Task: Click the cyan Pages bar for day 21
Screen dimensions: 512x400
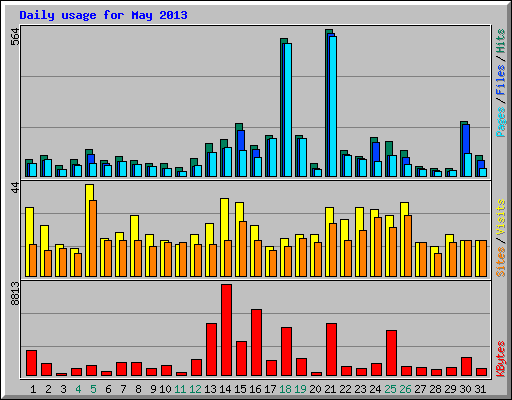Action: tap(333, 107)
